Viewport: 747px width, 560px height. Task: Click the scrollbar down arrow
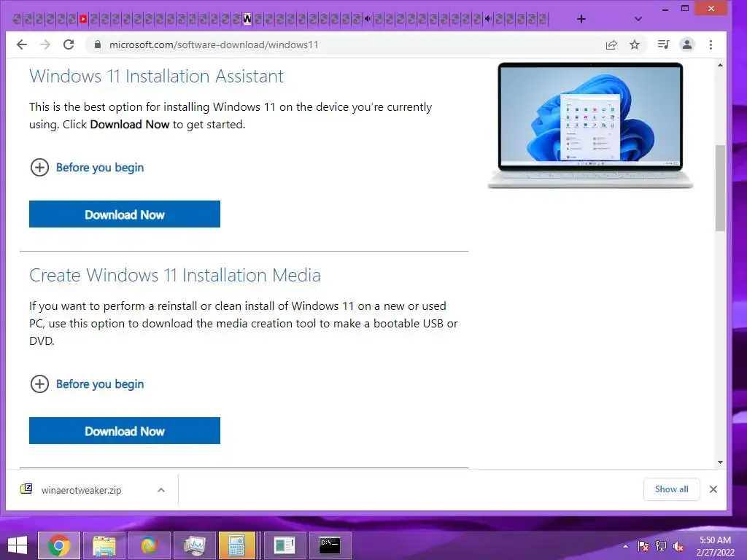(720, 462)
